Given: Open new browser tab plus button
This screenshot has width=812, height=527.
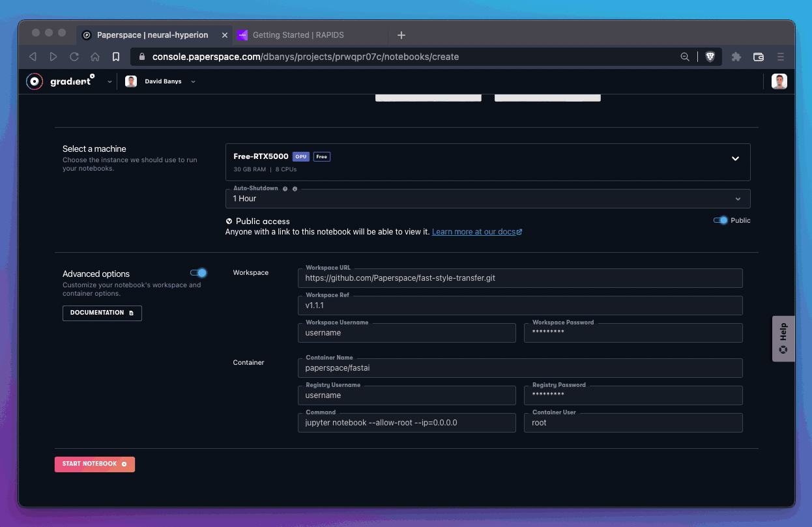Looking at the screenshot, I should tap(401, 35).
